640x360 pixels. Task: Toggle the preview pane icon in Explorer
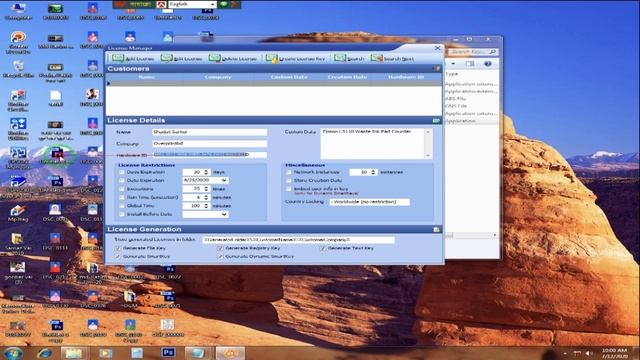pos(470,64)
